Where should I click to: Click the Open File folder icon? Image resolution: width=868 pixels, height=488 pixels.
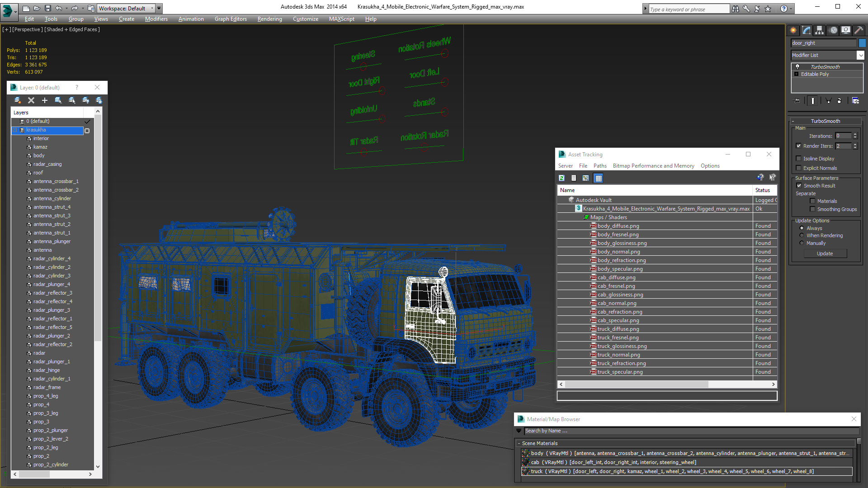pos(37,8)
